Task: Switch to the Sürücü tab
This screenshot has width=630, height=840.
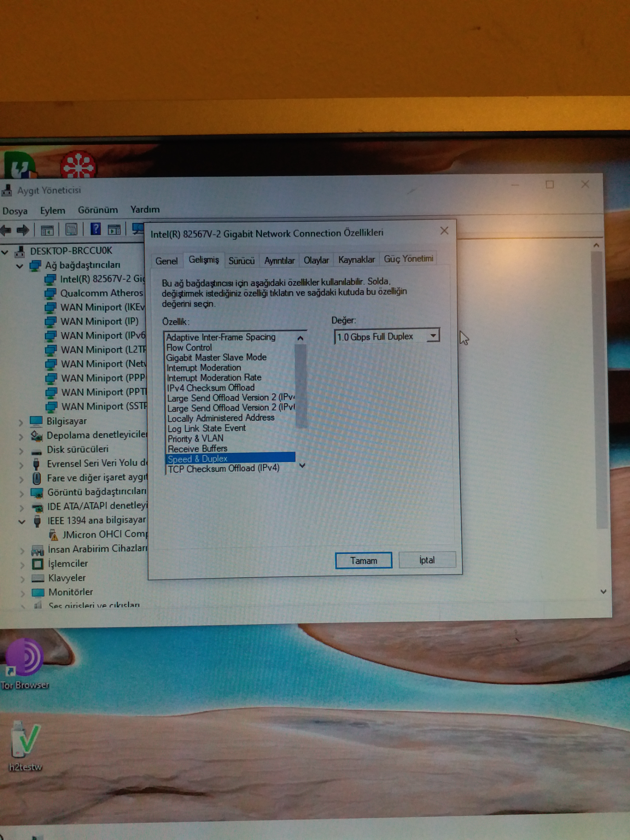Action: click(x=241, y=260)
